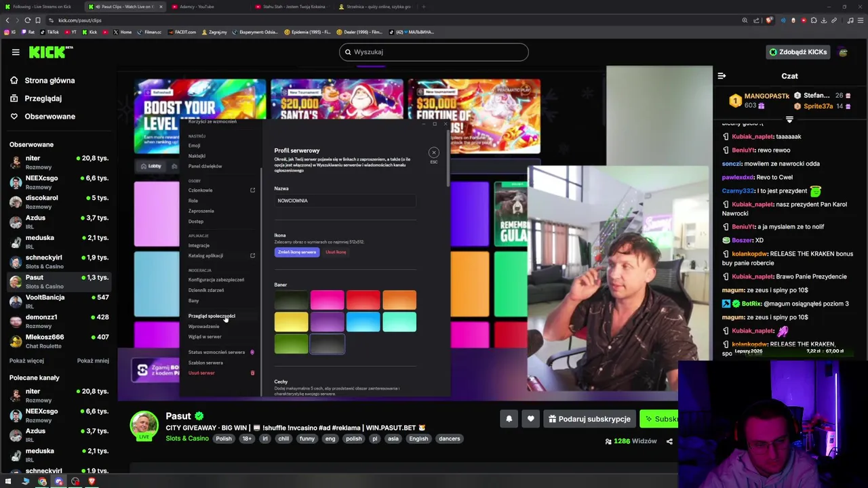Open the TikTok bookmark
Viewport: 868px width, 488px height.
click(x=50, y=32)
